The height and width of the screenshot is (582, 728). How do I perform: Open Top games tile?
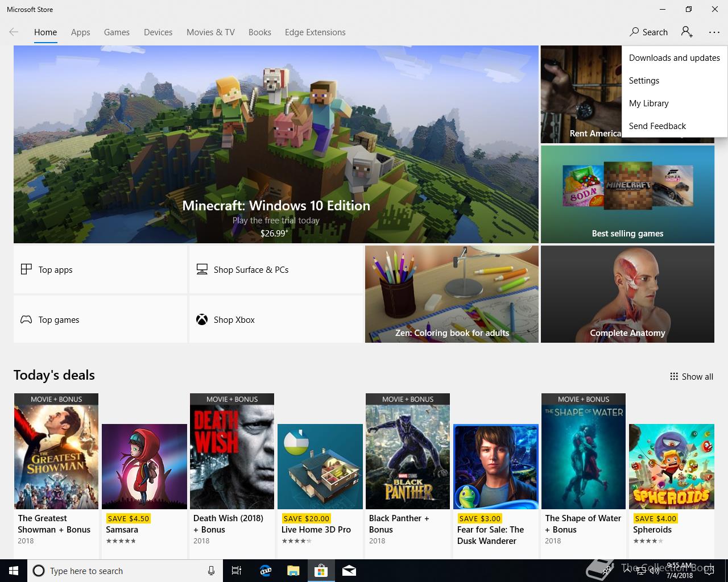pyautogui.click(x=101, y=319)
